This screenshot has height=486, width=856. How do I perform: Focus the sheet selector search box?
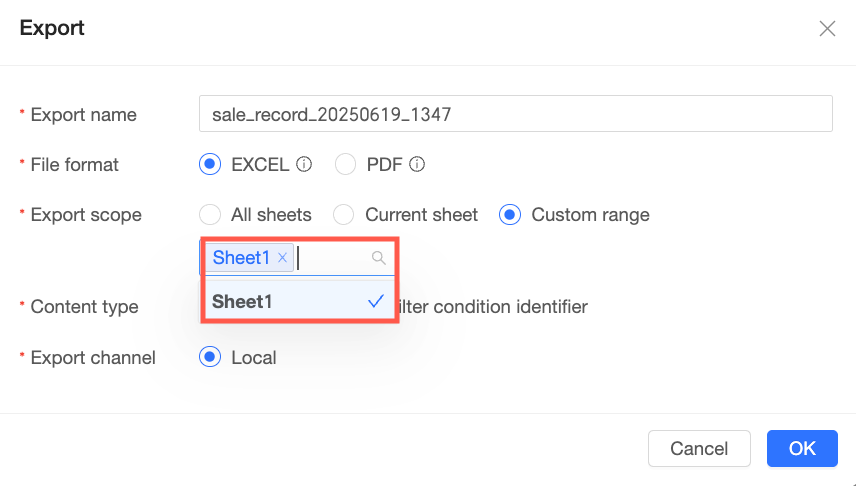click(333, 258)
